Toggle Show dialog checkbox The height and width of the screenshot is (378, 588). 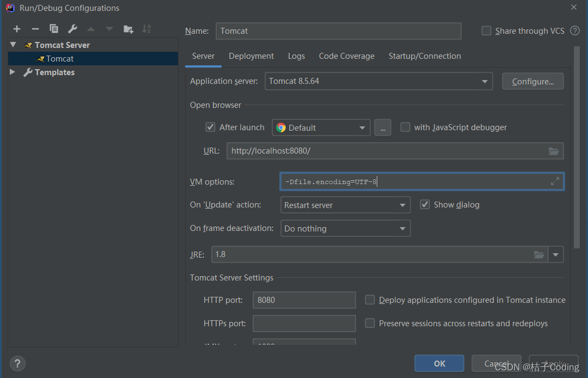[x=425, y=204]
